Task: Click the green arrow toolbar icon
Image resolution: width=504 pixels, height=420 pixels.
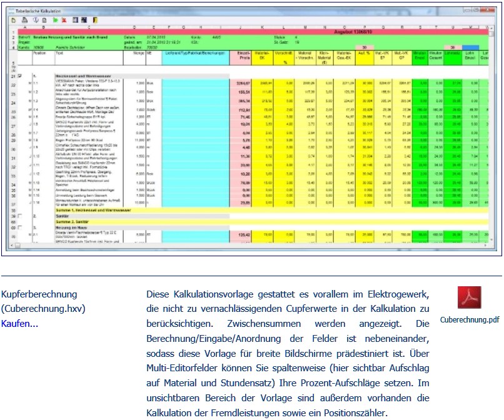Action: tap(55, 20)
